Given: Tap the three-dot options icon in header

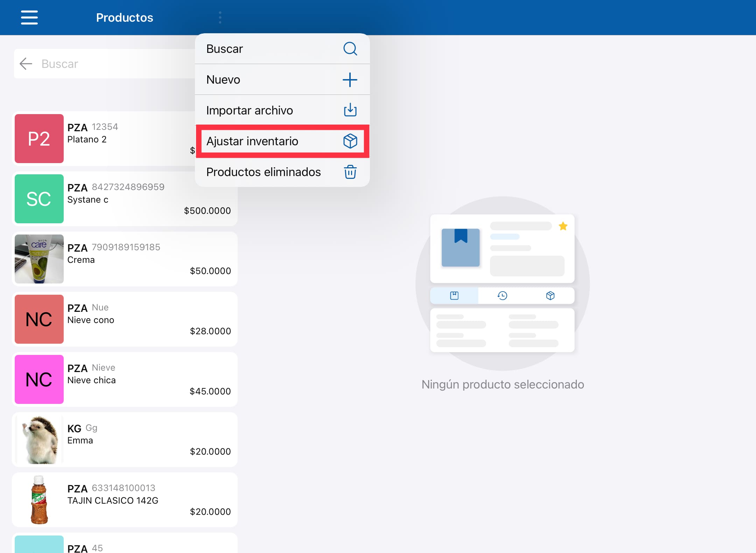Looking at the screenshot, I should click(x=220, y=17).
